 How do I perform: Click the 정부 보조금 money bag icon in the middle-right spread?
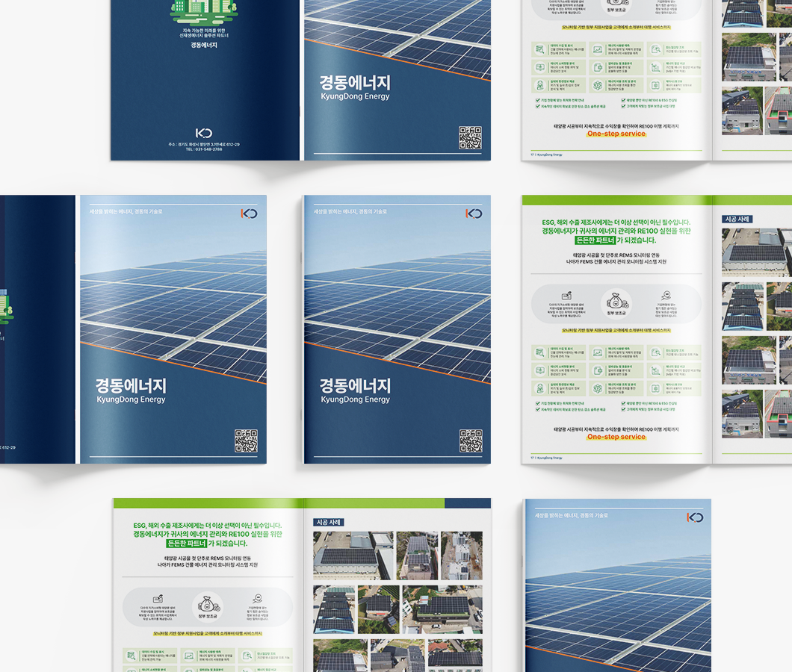(616, 300)
